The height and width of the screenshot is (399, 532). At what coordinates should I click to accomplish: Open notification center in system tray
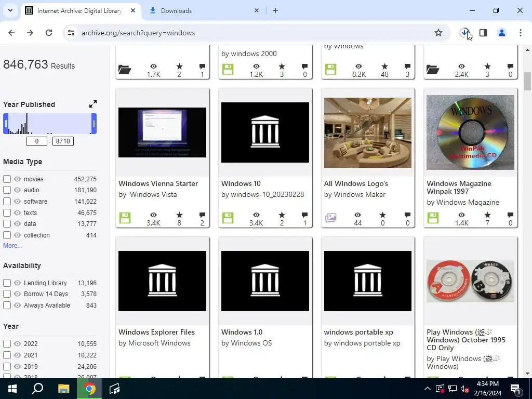click(515, 389)
